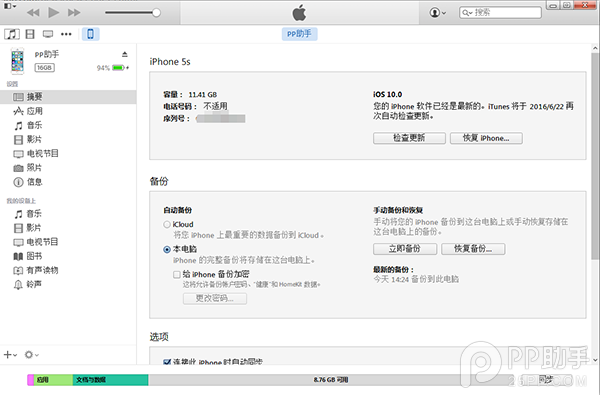The height and width of the screenshot is (395, 600).
Task: Select the iPhone device icon
Action: 90,34
